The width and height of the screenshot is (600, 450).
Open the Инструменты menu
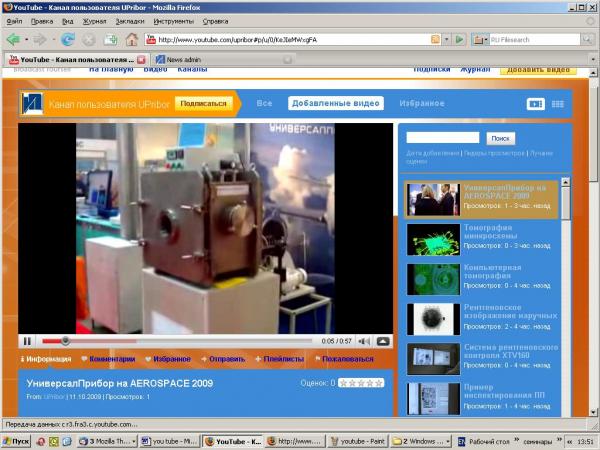coord(173,21)
